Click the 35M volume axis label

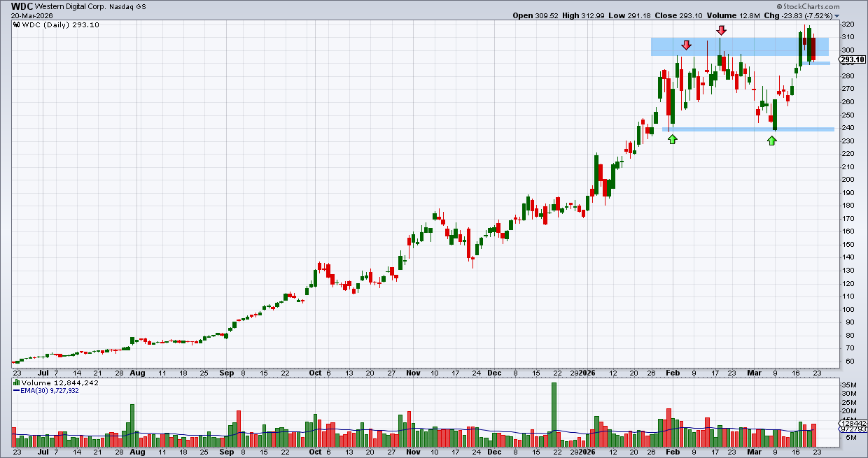[849, 385]
